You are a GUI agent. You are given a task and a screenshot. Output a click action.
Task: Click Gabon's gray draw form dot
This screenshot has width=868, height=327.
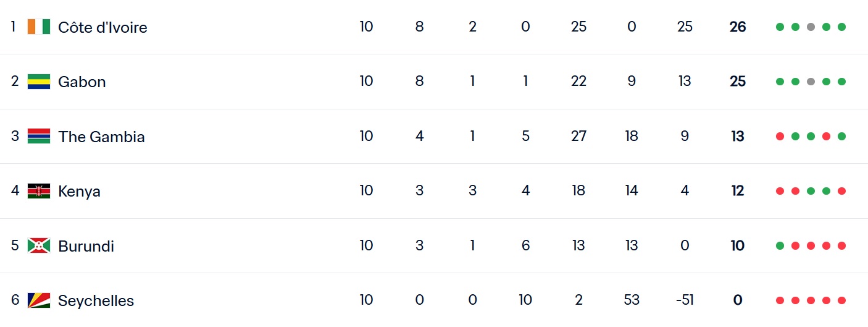(811, 82)
